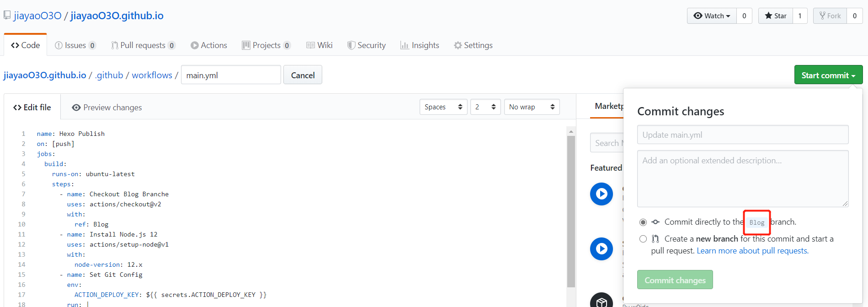The width and height of the screenshot is (868, 307).
Task: Switch to the Edit file tab
Action: pyautogui.click(x=32, y=108)
